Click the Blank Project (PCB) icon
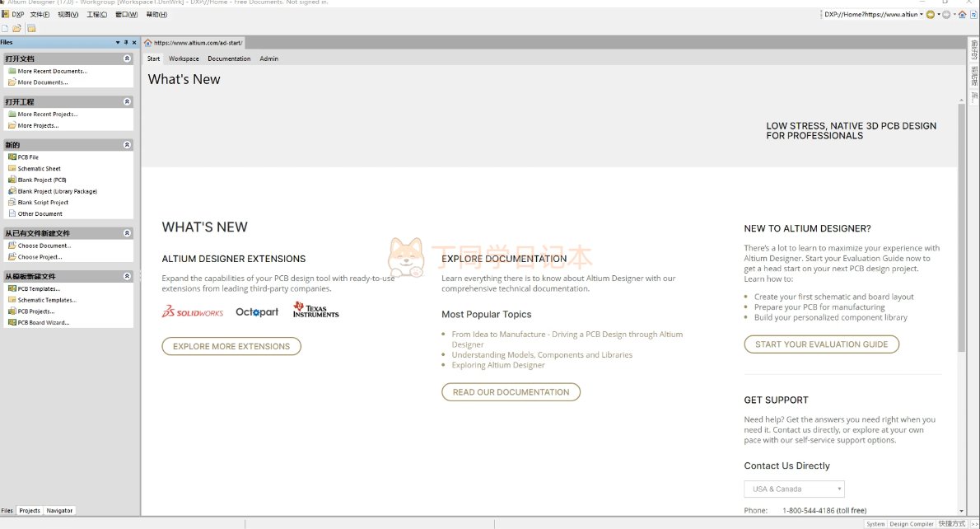Image resolution: width=980 pixels, height=529 pixels. coord(12,180)
